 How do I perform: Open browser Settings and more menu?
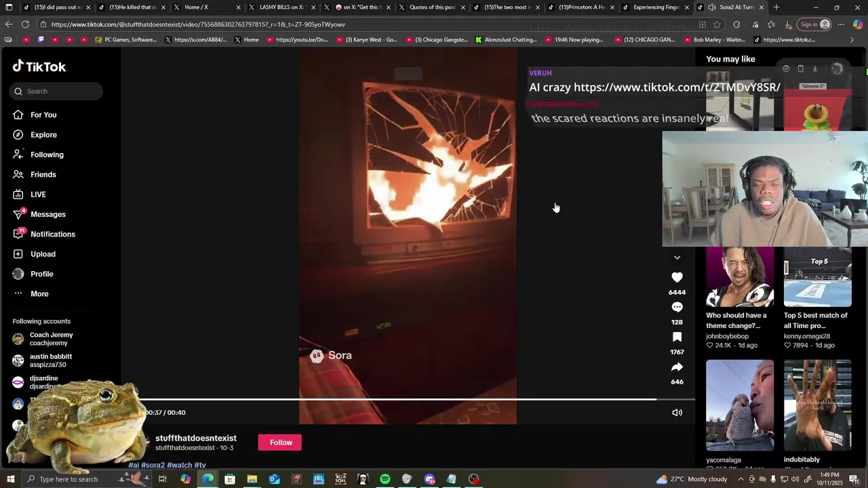[841, 24]
